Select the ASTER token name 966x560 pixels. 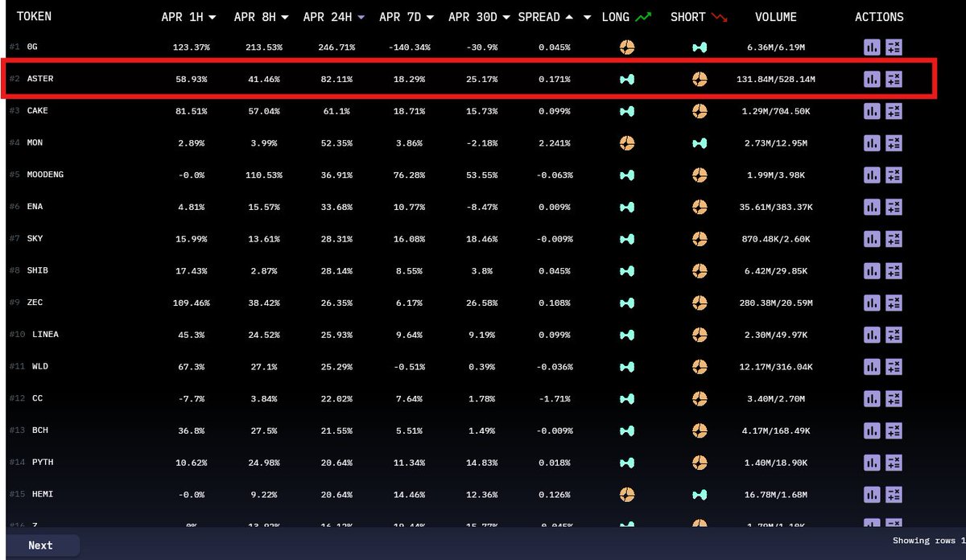point(39,79)
